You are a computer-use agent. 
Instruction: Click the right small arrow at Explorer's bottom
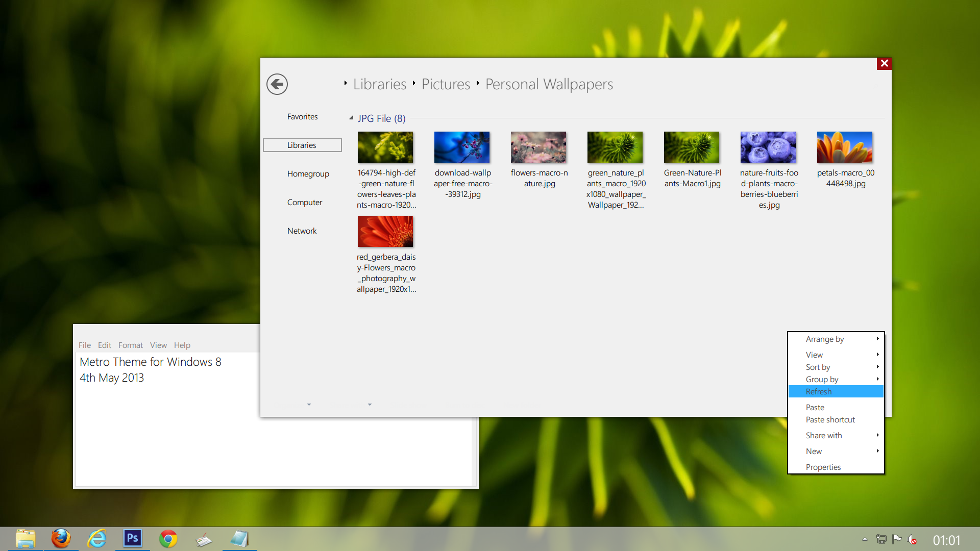tap(370, 405)
